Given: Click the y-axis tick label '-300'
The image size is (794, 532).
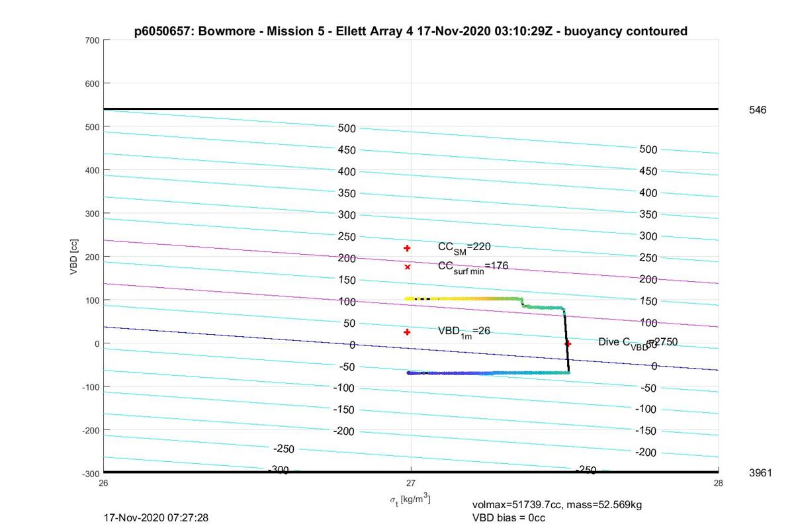Looking at the screenshot, I should tap(91, 473).
